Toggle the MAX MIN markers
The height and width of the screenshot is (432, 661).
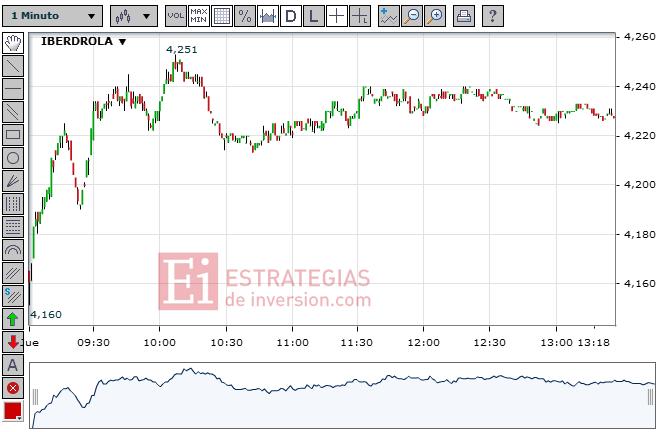tap(199, 16)
